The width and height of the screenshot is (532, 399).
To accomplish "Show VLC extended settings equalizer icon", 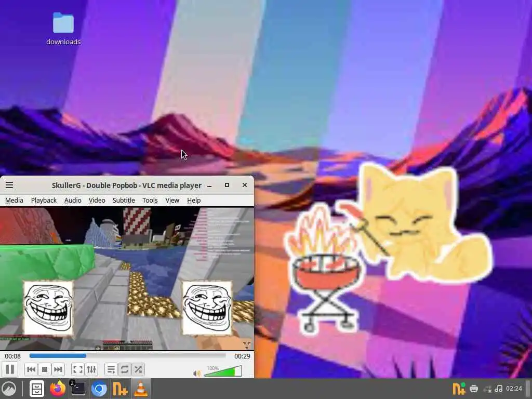I will click(x=91, y=369).
